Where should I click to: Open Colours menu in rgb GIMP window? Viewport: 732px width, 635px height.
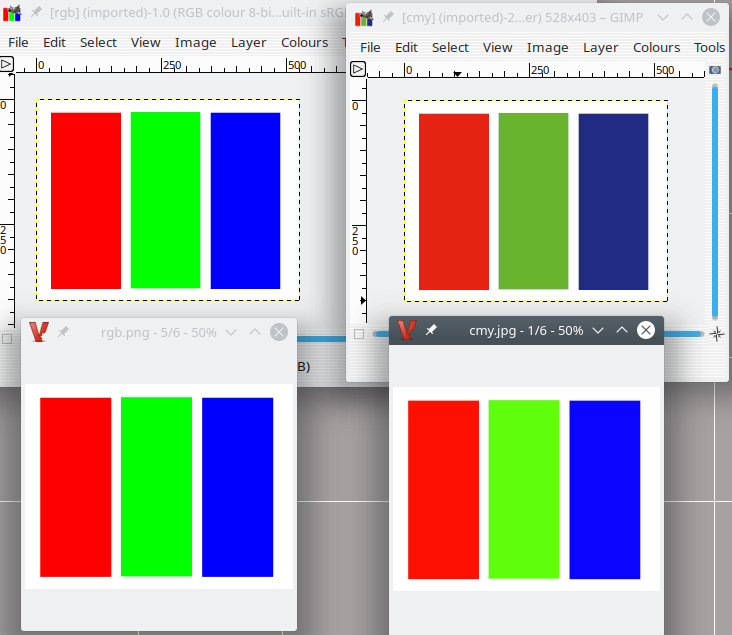(x=304, y=42)
